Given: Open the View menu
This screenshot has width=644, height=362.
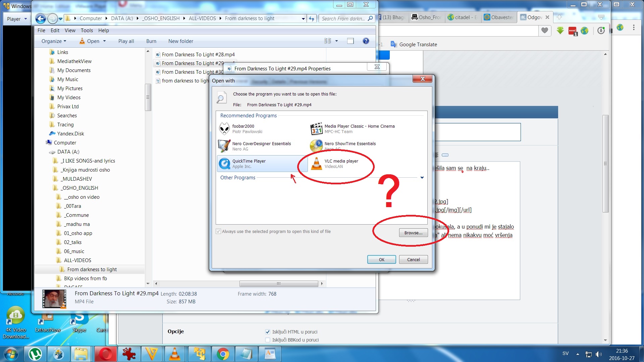Looking at the screenshot, I should (70, 30).
